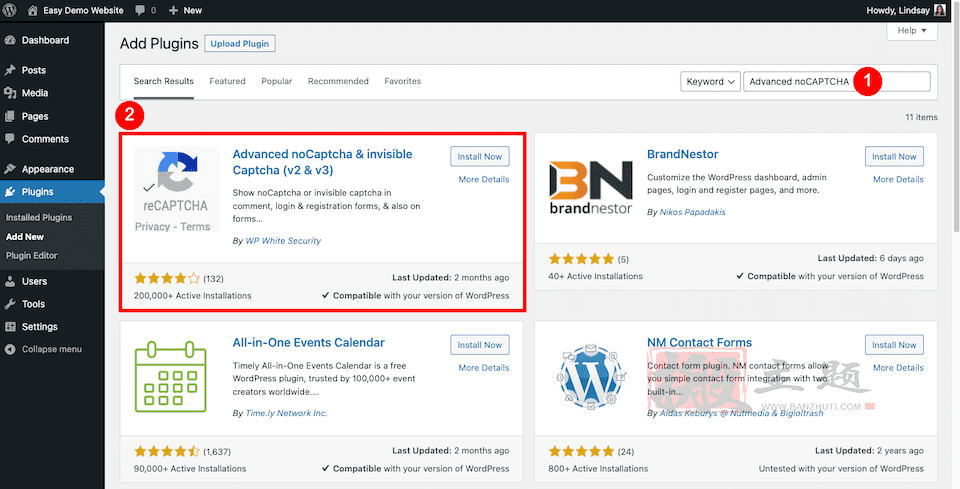Click the Advanced noCaptcha star rating
This screenshot has width=960, height=489.
(167, 278)
